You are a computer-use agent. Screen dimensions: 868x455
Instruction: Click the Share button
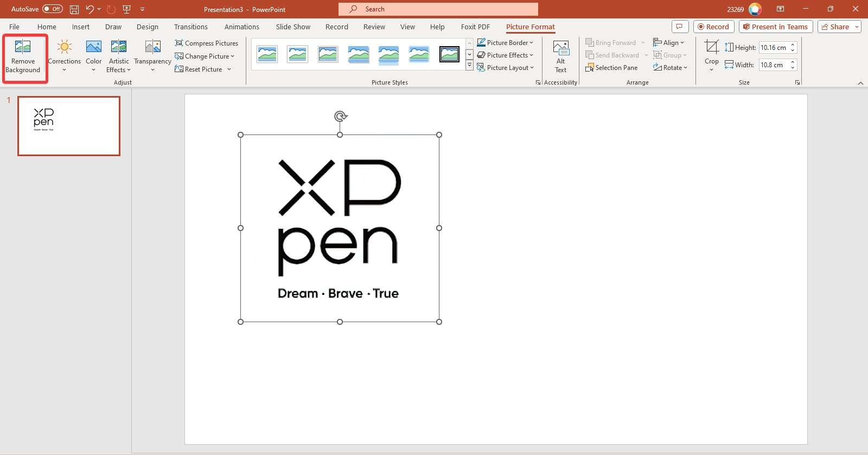835,27
